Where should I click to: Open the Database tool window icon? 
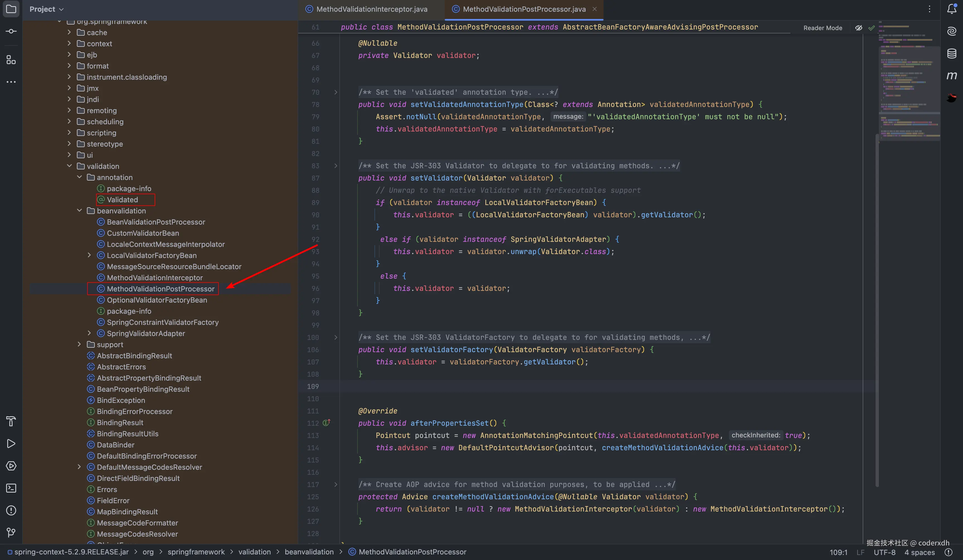[x=952, y=53]
